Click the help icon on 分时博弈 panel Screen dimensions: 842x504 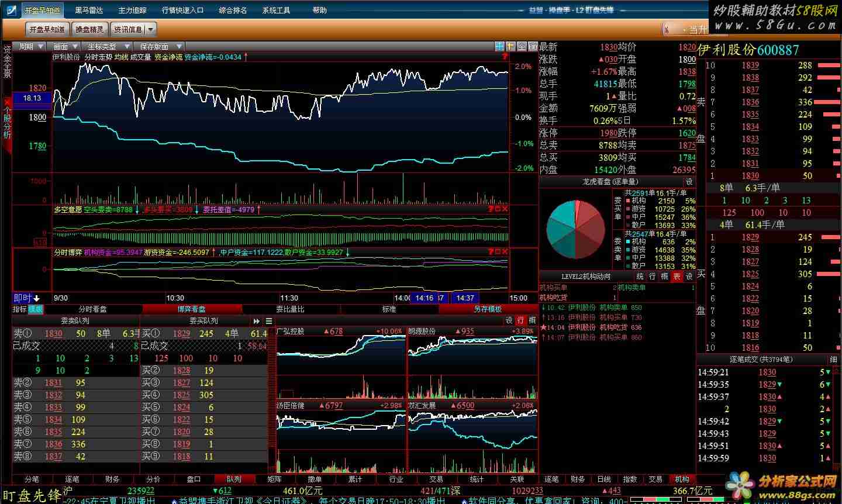491,251
